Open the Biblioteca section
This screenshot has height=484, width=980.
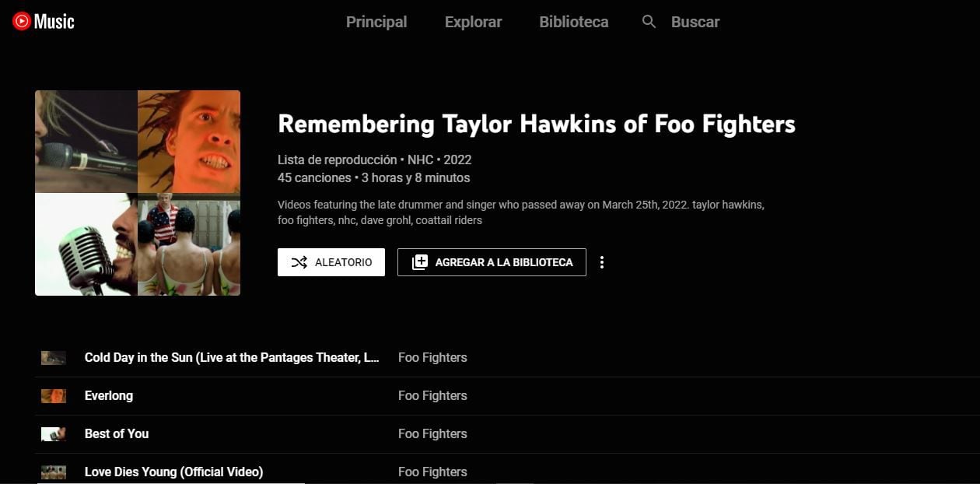tap(573, 22)
